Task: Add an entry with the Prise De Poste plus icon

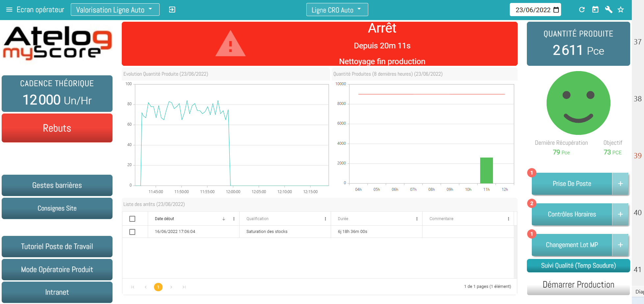Action: click(x=621, y=184)
